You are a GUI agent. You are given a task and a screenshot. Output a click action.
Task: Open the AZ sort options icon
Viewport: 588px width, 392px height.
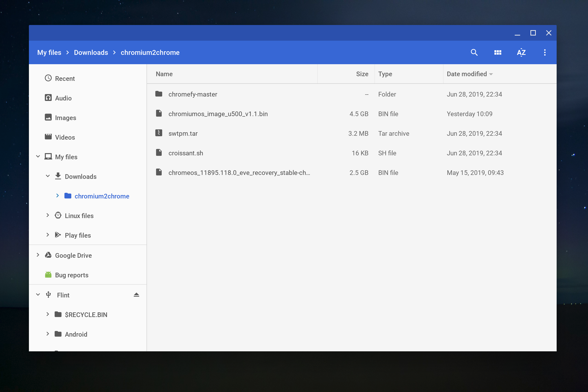tap(521, 52)
